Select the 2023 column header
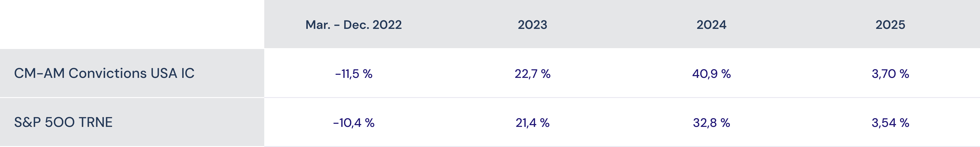 coord(532,25)
